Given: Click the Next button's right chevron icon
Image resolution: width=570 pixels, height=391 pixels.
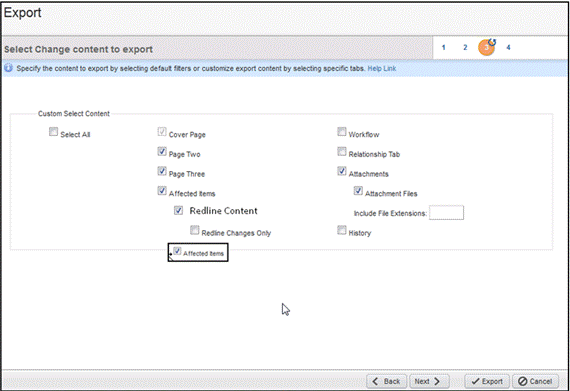Looking at the screenshot, I should coord(437,381).
